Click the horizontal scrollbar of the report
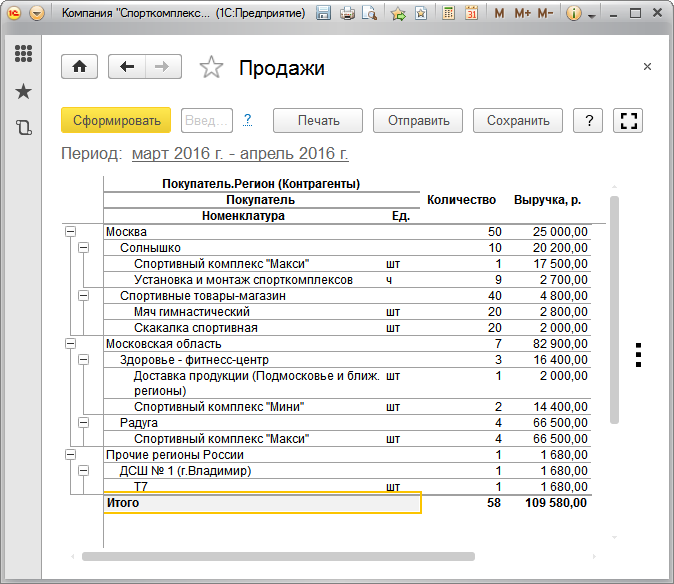This screenshot has width=674, height=584. (x=278, y=556)
